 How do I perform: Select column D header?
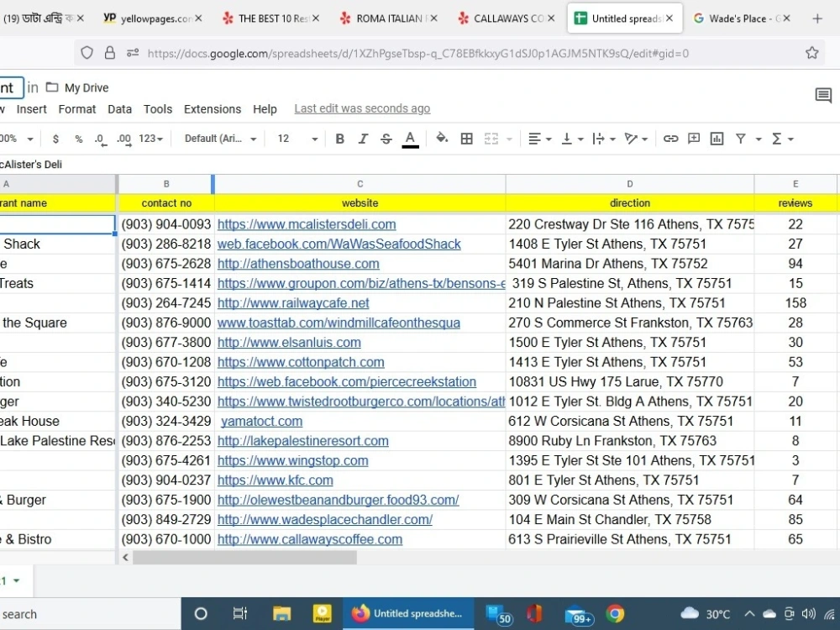629,184
